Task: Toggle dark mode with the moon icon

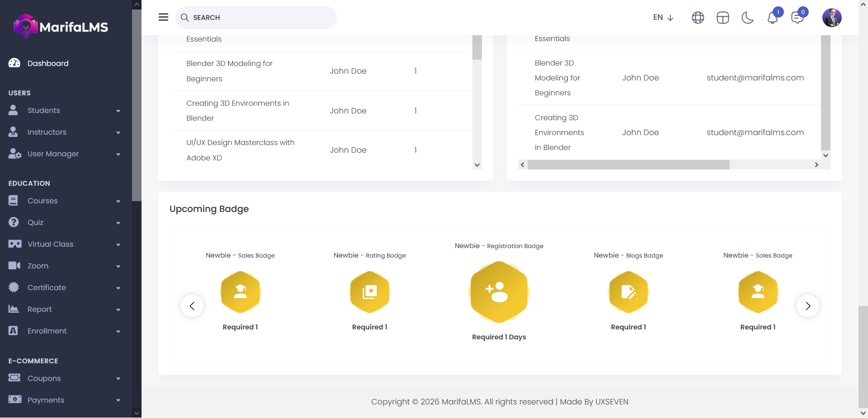Action: 747,18
